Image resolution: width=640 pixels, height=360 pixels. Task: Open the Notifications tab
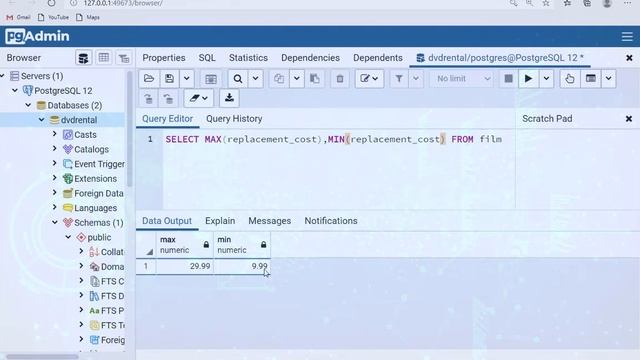point(331,221)
